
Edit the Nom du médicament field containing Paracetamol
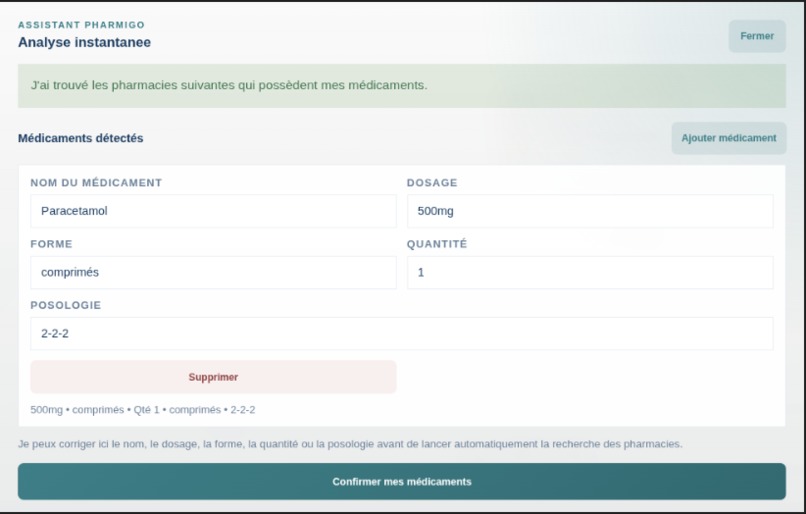213,211
